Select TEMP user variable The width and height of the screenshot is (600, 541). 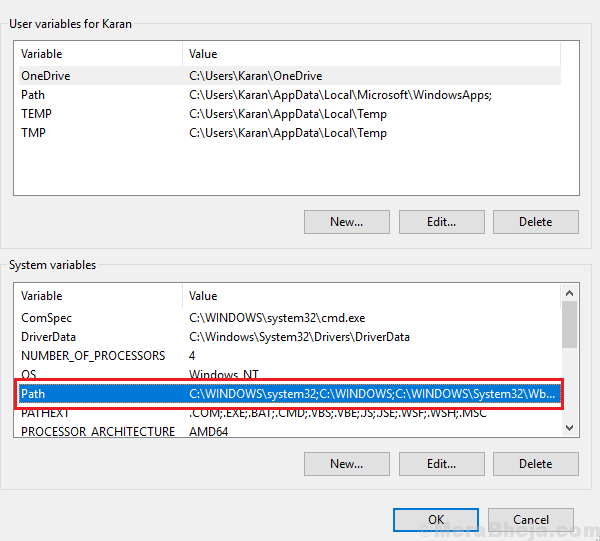pos(290,114)
